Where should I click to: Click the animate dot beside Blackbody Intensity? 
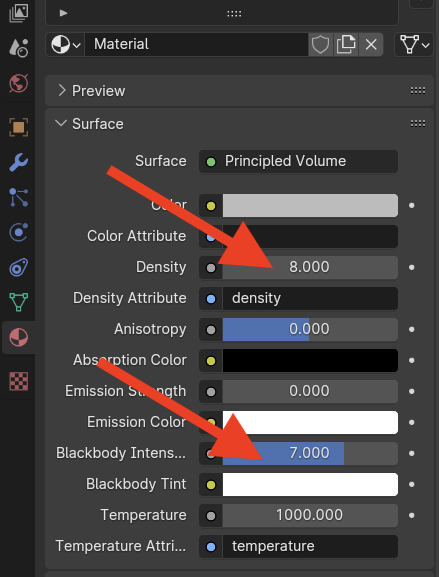412,453
